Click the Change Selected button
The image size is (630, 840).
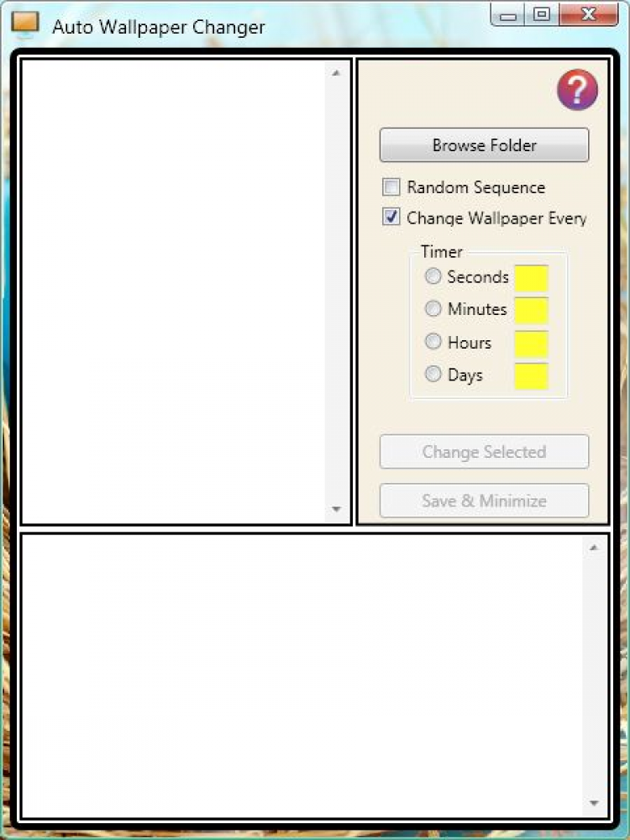point(485,452)
